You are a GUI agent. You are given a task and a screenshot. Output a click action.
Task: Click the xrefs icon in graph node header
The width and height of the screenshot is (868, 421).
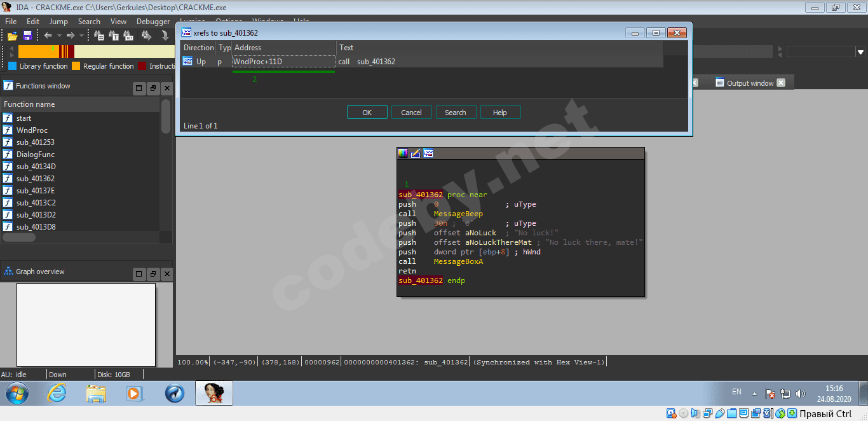[x=428, y=153]
